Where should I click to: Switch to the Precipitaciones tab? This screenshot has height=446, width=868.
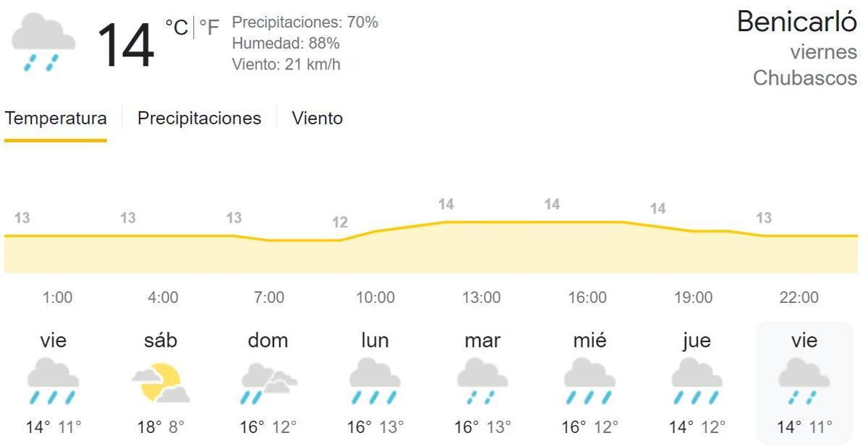(x=199, y=119)
